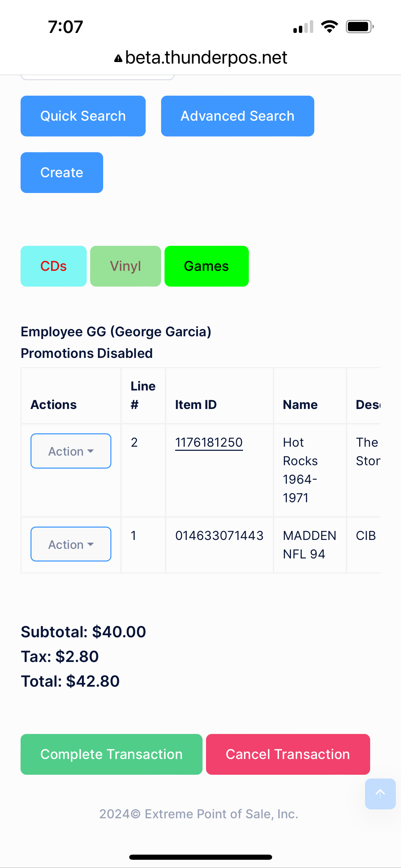Open item ID 1176181250 link
The width and height of the screenshot is (401, 868).
pos(209,443)
